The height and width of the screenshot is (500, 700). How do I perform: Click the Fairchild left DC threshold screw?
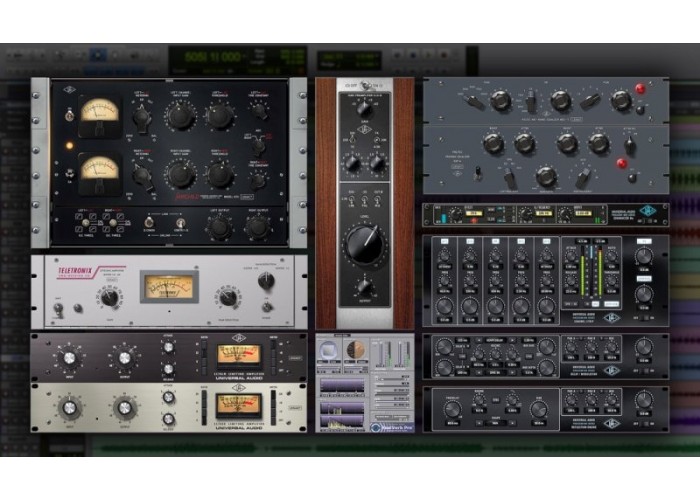tap(86, 223)
